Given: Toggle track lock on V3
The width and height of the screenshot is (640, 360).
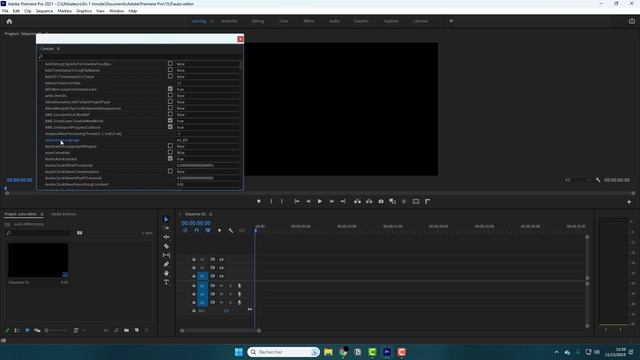Looking at the screenshot, I should click(194, 260).
